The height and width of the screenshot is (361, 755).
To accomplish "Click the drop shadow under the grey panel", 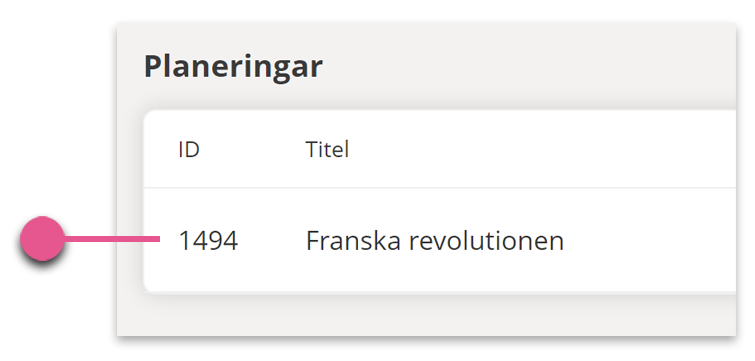I will pos(426,339).
